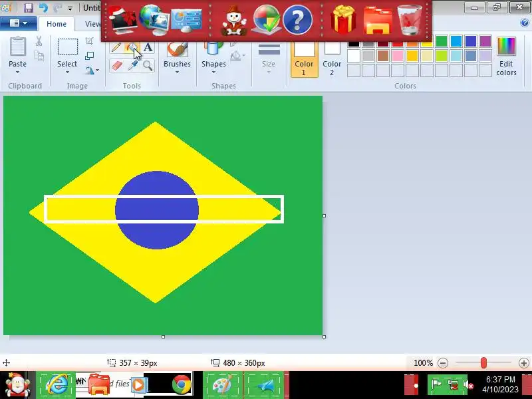Viewport: 532px width, 399px height.
Task: Undo the last action
Action: coord(43,7)
